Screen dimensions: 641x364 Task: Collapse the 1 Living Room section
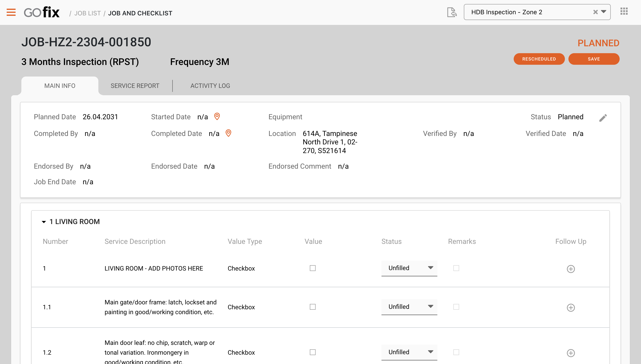click(44, 222)
